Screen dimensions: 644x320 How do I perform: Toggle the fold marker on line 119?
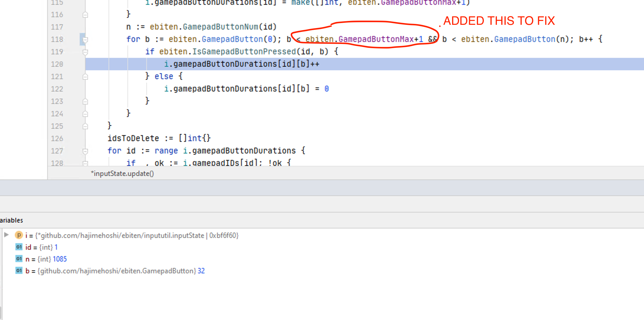(x=85, y=52)
